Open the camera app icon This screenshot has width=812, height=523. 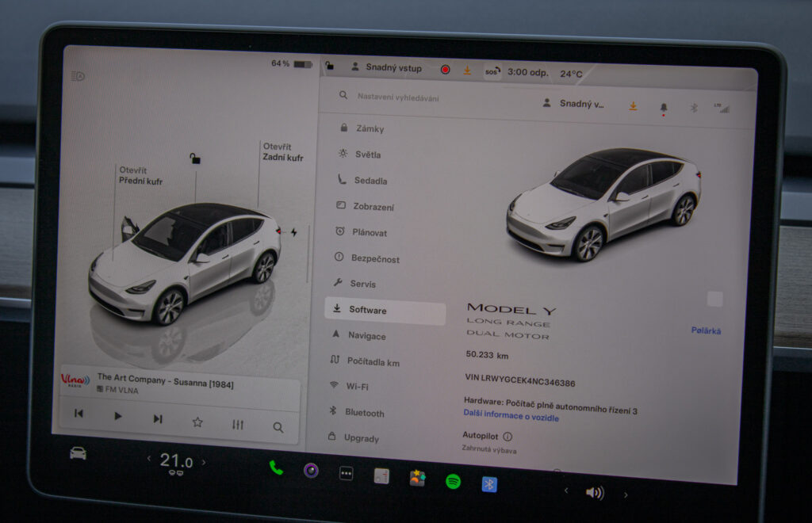tap(311, 471)
